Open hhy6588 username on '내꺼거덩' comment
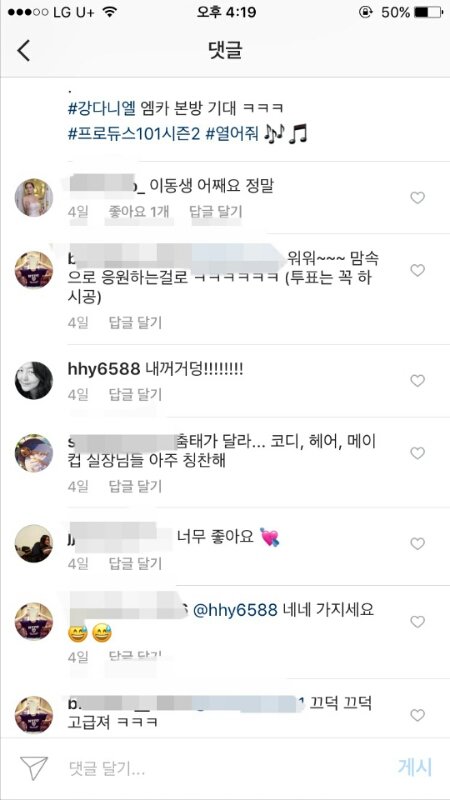 tap(104, 369)
